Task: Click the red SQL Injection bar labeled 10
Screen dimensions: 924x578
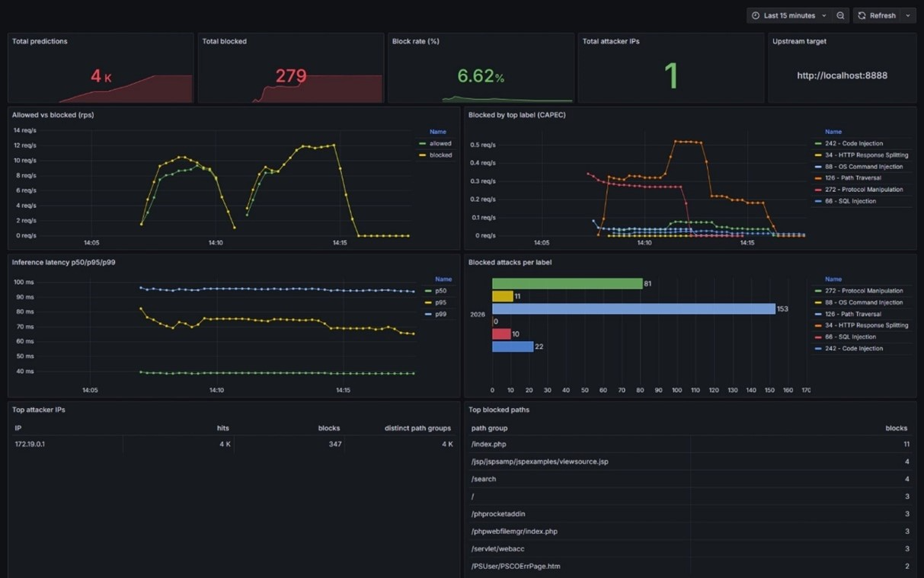Action: click(x=502, y=334)
